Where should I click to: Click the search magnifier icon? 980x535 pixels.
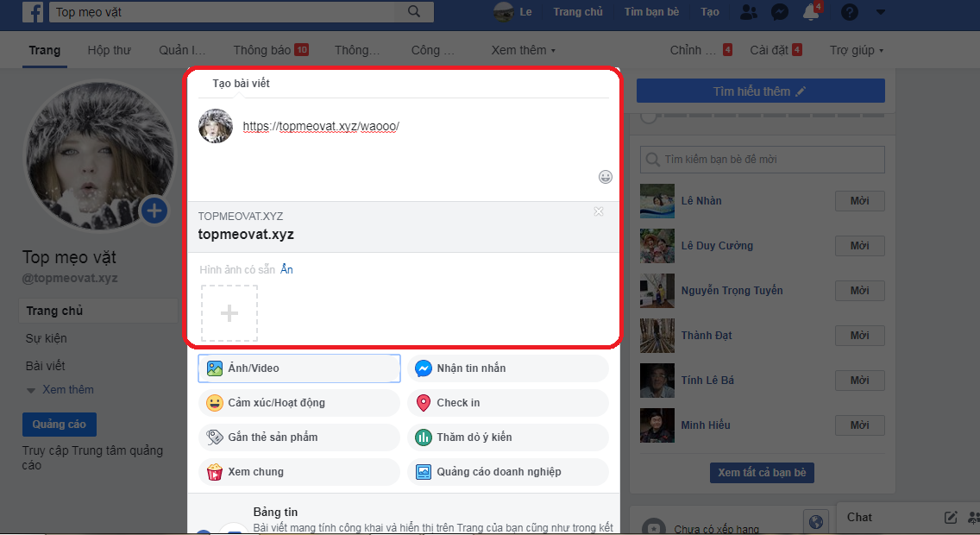click(414, 12)
